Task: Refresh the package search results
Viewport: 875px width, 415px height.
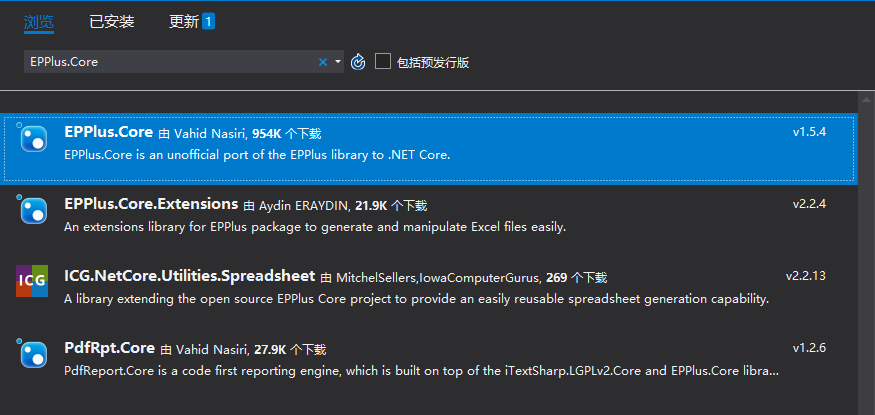Action: [x=358, y=62]
